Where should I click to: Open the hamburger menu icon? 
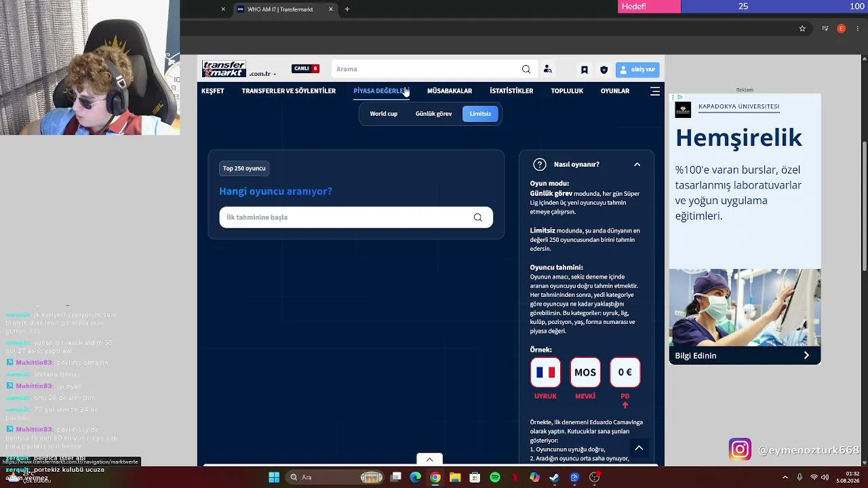(x=655, y=91)
